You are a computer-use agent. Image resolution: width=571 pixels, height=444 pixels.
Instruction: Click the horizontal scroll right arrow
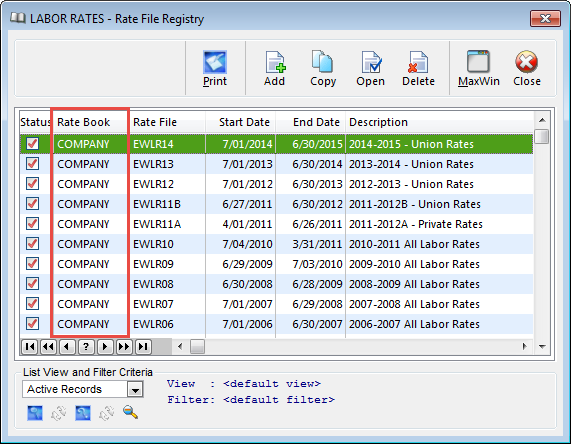pos(524,346)
